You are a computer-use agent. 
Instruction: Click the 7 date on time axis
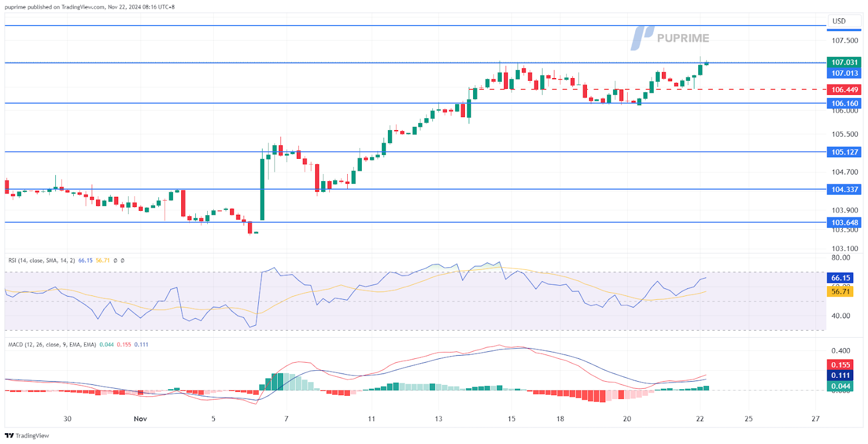pos(286,419)
